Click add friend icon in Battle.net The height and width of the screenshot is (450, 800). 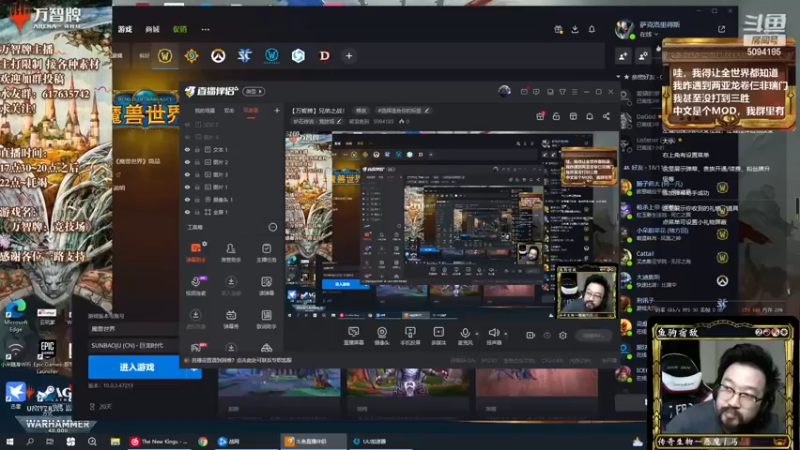pos(623,56)
